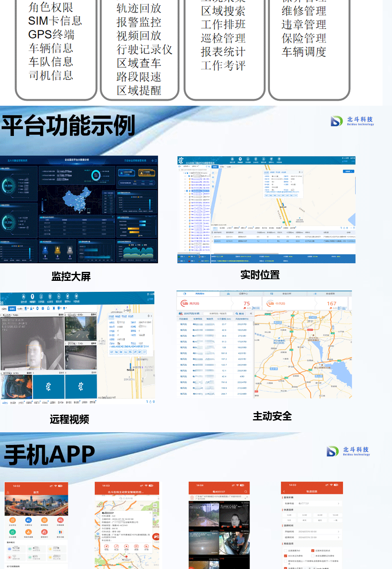392x569 pixels.
Task: Select the medium-risk count 167 tab
Action: pyautogui.click(x=332, y=304)
